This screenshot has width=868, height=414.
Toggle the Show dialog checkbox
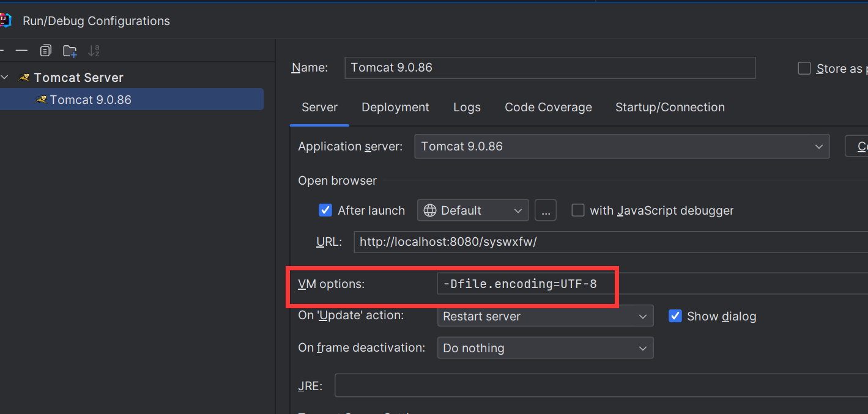[675, 316]
